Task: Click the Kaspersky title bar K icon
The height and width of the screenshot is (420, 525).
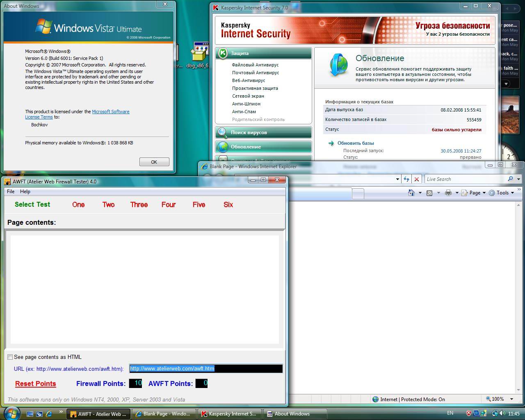Action: tap(215, 7)
